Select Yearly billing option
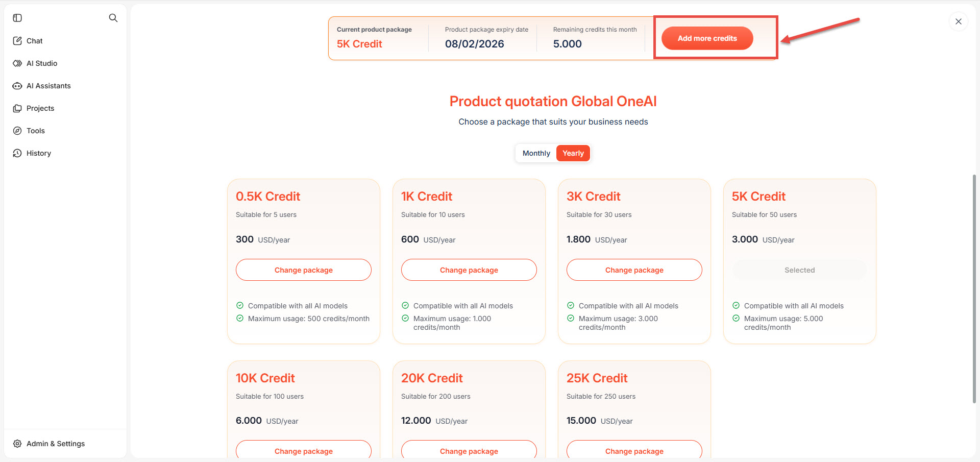Image resolution: width=980 pixels, height=462 pixels. tap(573, 153)
